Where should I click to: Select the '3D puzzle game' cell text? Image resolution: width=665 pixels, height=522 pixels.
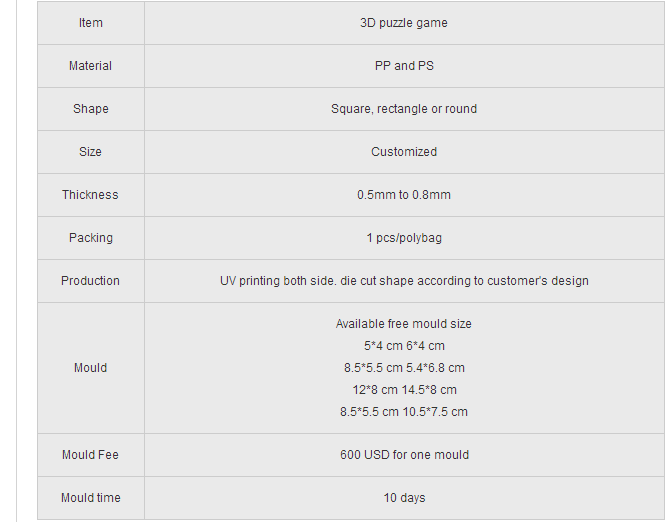click(404, 22)
